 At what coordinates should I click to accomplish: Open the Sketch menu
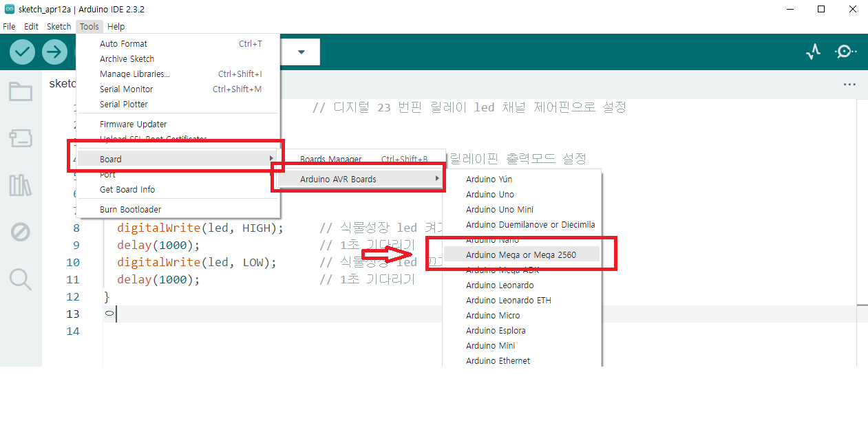(59, 26)
